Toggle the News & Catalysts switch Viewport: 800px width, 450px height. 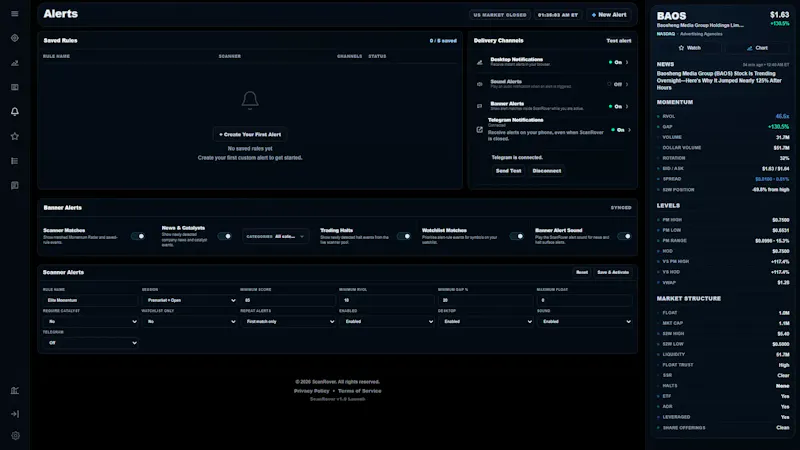[224, 236]
